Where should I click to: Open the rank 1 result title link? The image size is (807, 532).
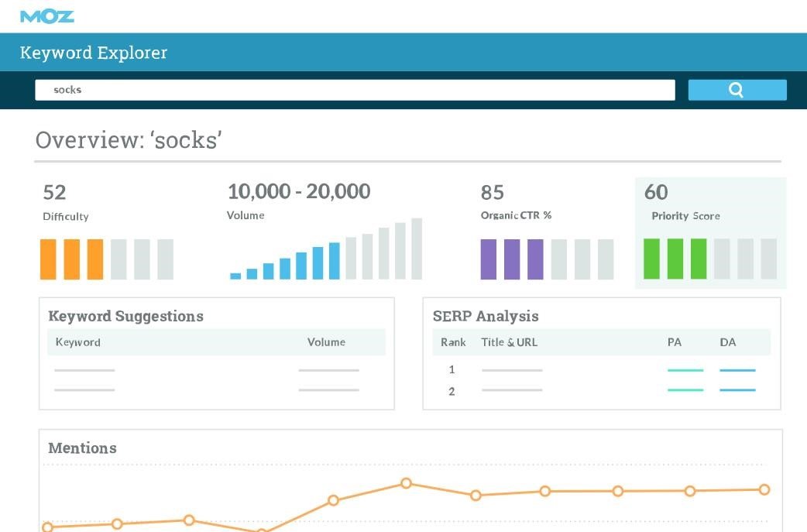512,370
